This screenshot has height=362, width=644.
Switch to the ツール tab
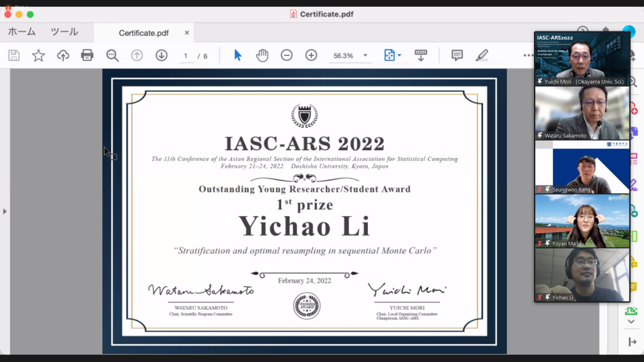click(x=64, y=32)
